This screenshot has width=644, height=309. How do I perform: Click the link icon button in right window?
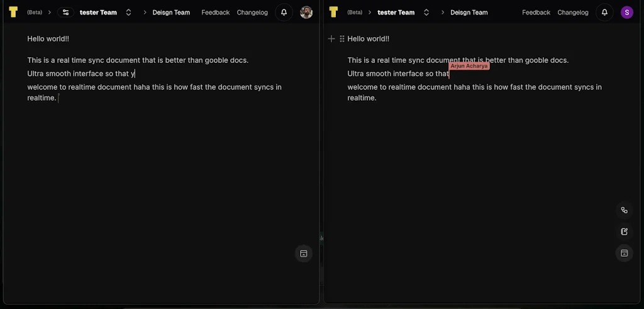(625, 210)
